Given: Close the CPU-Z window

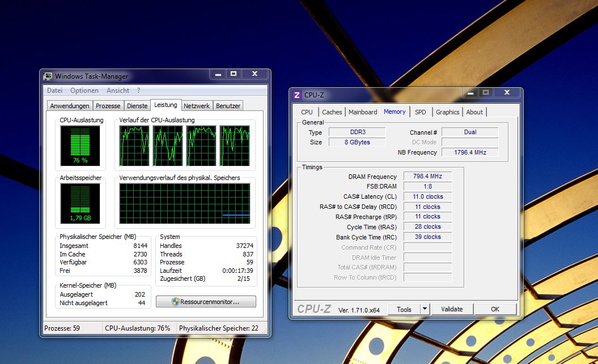Looking at the screenshot, I should (507, 92).
